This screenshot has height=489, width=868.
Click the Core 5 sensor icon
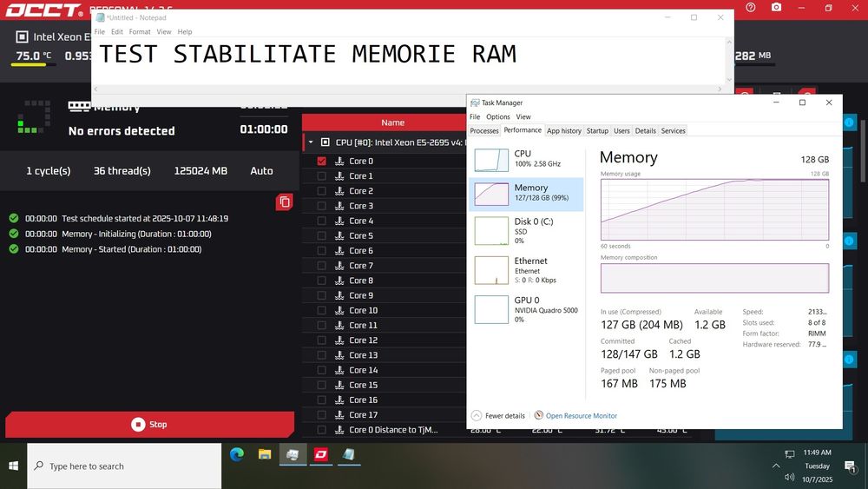click(339, 236)
